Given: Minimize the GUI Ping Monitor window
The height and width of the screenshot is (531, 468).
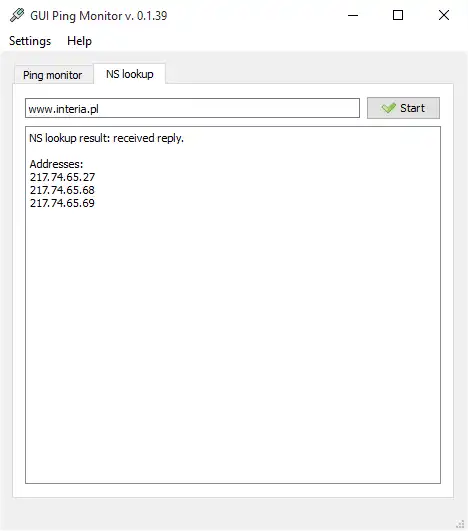Looking at the screenshot, I should (353, 15).
